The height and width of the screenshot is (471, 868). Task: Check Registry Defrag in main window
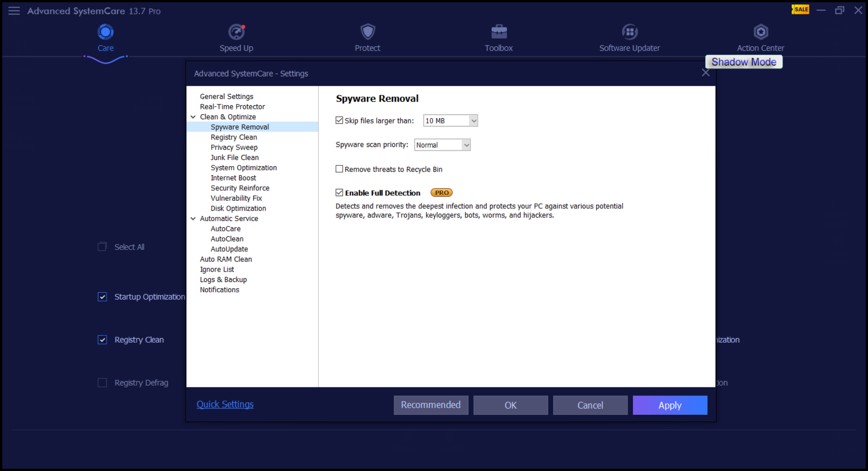(102, 383)
